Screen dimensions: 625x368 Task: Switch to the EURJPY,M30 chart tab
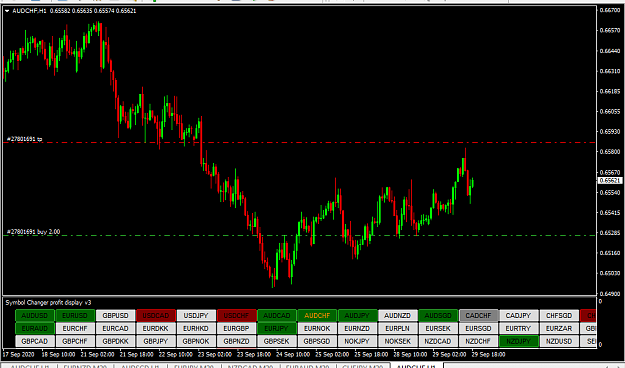[x=195, y=366]
